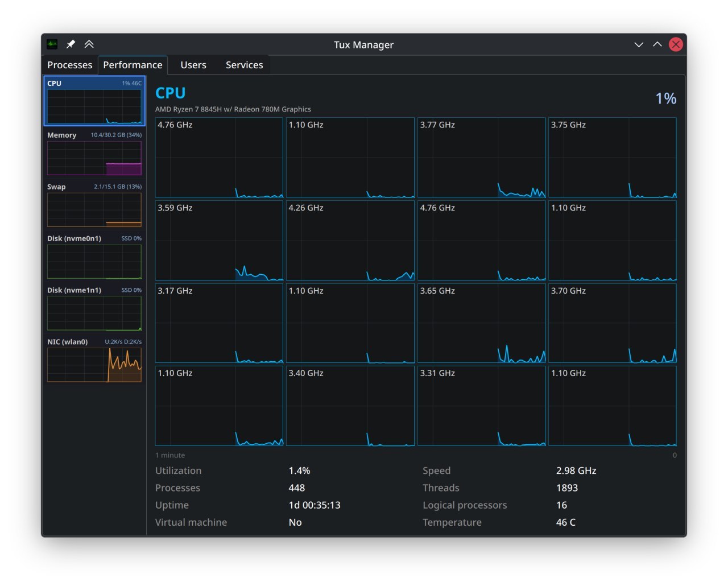This screenshot has height=586, width=728.
Task: Click the 3.31 GHz core graph
Action: click(481, 406)
